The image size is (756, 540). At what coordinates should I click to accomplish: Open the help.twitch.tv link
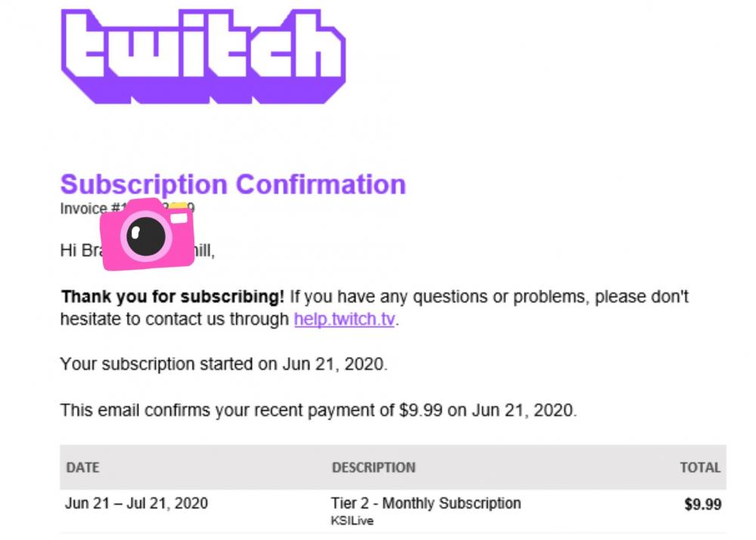click(344, 319)
